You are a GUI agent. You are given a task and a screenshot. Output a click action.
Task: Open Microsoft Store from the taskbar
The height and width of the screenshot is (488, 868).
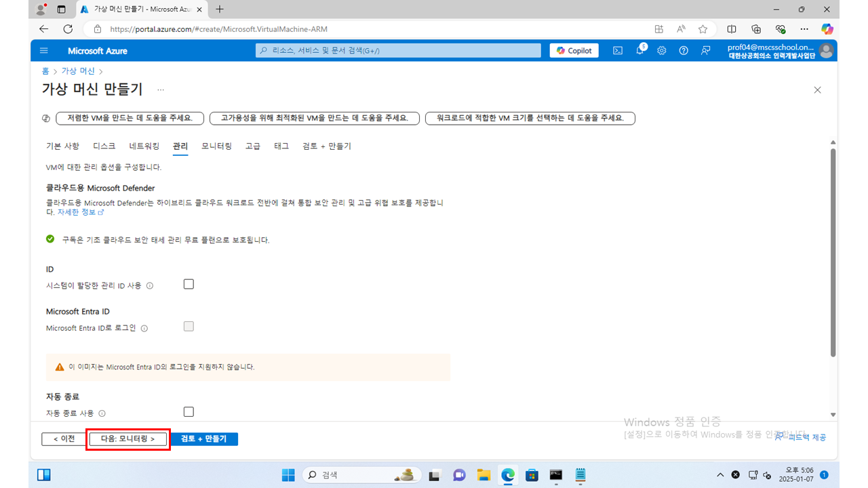pos(532,475)
